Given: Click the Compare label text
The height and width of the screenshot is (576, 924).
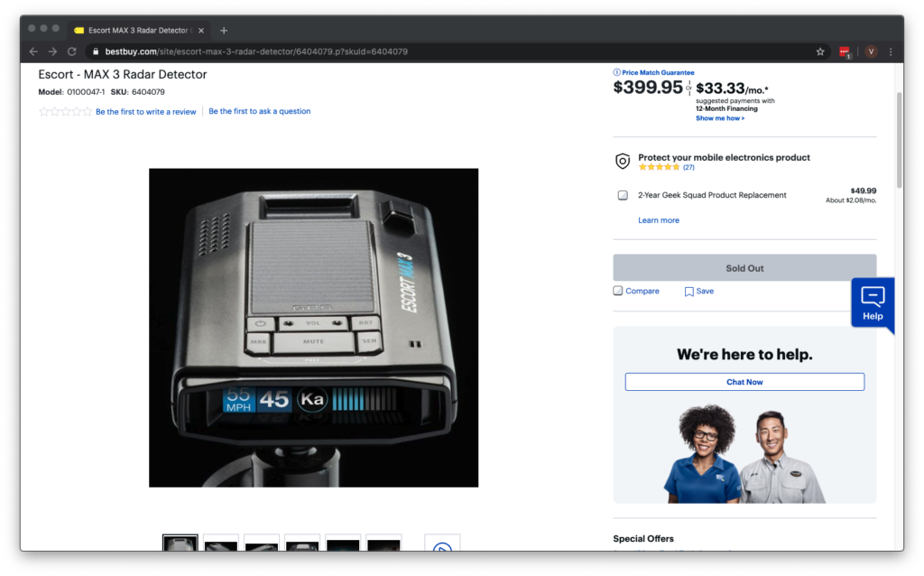Looking at the screenshot, I should coord(642,292).
